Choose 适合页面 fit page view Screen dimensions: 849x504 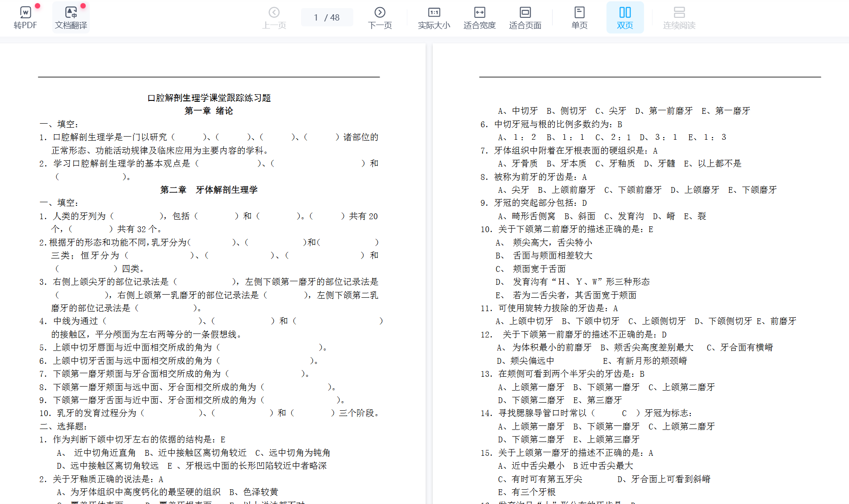point(525,17)
